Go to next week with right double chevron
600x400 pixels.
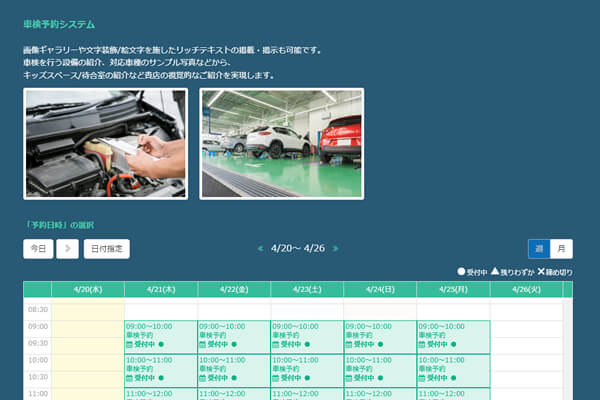click(x=336, y=249)
